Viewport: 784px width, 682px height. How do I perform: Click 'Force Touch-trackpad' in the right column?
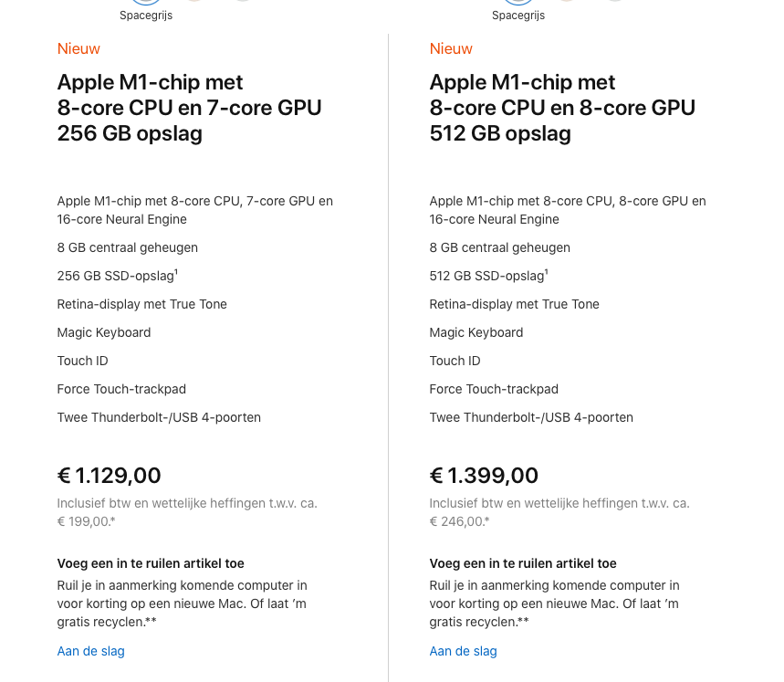(x=494, y=389)
